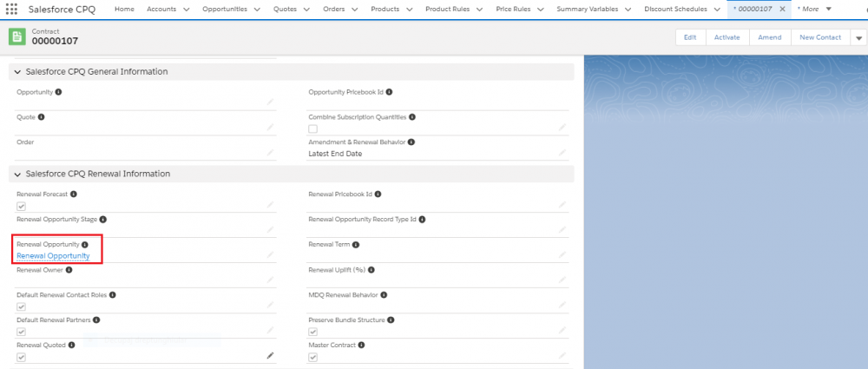Open the Accounts tab
The image size is (868, 369).
[161, 9]
